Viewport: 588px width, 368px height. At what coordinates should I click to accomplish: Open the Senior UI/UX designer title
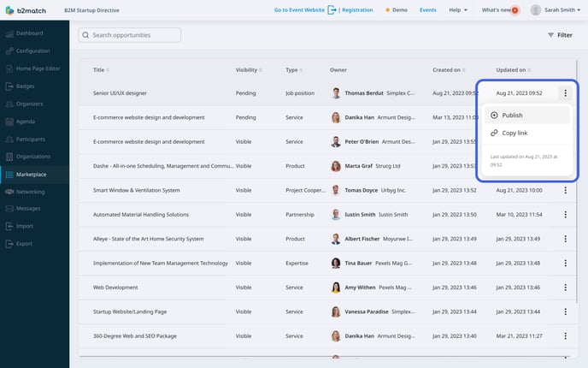[x=120, y=93]
